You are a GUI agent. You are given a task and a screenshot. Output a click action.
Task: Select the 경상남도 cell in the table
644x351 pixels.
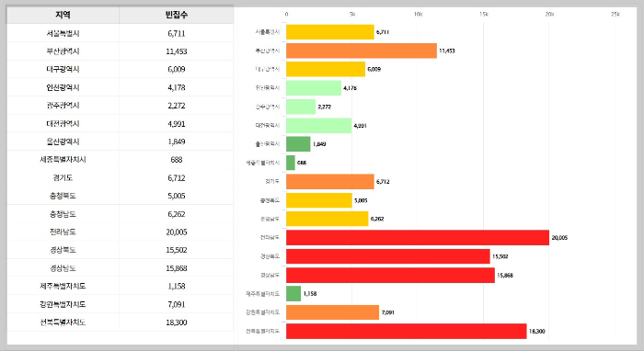[x=63, y=267]
